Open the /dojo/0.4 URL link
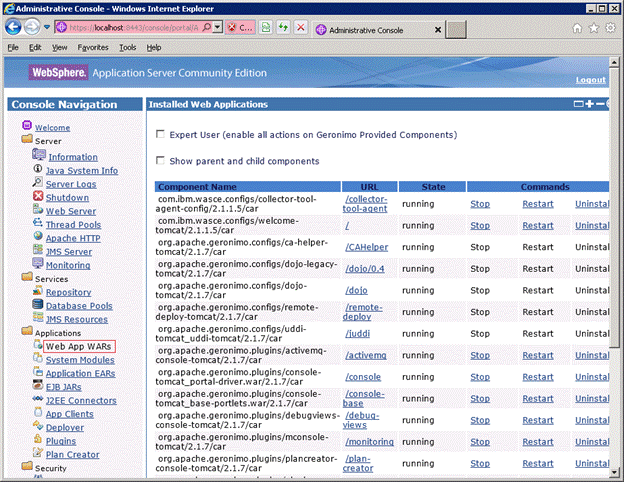 (x=365, y=269)
